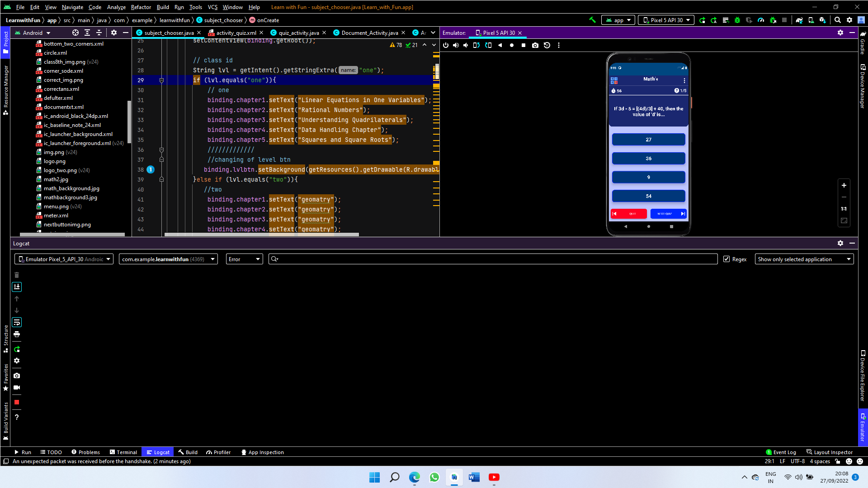This screenshot has height=488, width=868.
Task: Select answer 36 in the emulator quiz
Action: point(648,159)
